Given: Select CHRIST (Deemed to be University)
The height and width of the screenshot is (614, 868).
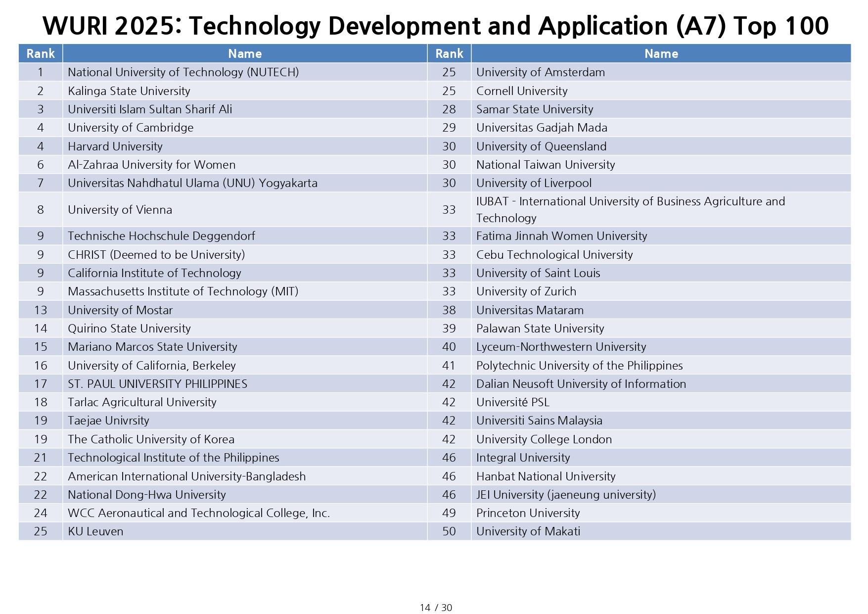Looking at the screenshot, I should click(x=156, y=255).
